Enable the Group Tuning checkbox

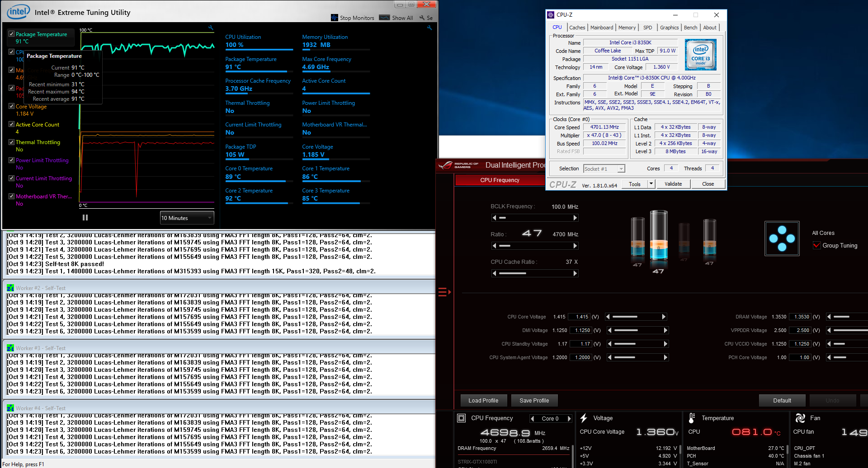coord(816,245)
